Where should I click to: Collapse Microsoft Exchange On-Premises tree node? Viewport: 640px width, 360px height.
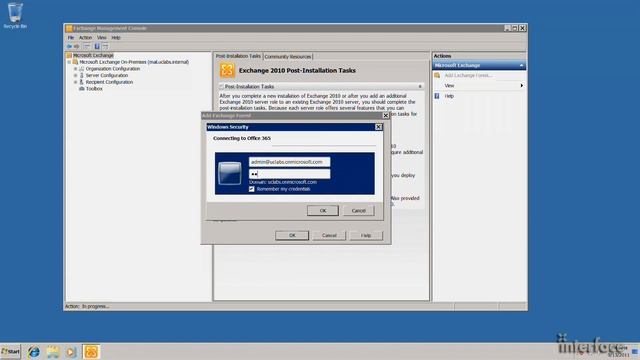(x=69, y=62)
